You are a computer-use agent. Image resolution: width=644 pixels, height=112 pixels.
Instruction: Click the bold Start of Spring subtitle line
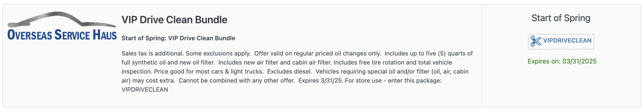pos(178,38)
